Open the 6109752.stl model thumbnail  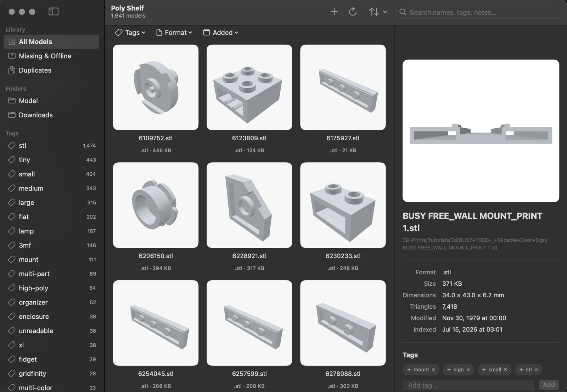[156, 87]
